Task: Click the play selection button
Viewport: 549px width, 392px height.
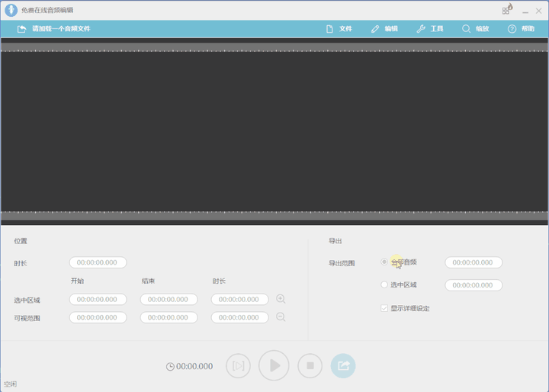Action: click(x=238, y=366)
